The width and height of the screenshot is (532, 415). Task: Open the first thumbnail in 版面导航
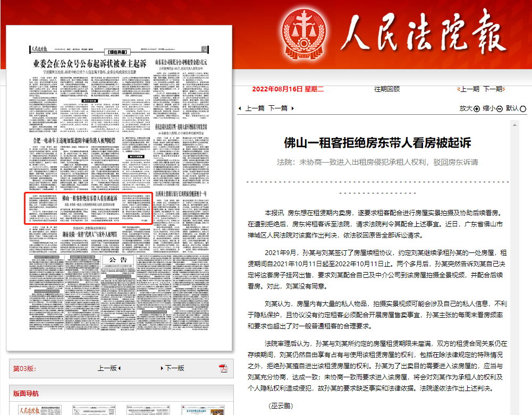coord(40,410)
